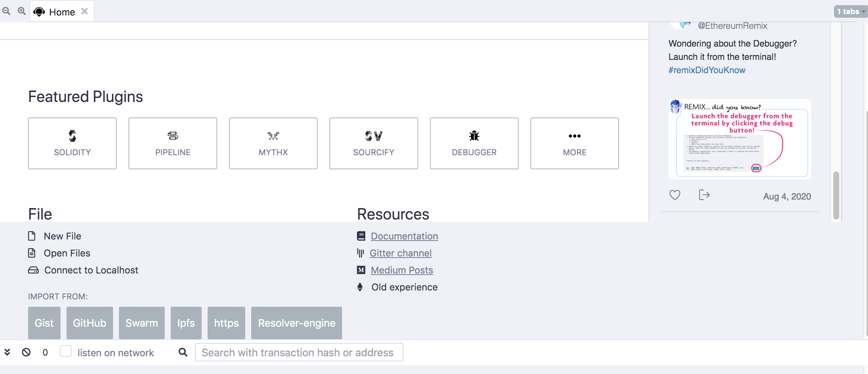
Task: Click the Gitter logo icon
Action: 360,253
